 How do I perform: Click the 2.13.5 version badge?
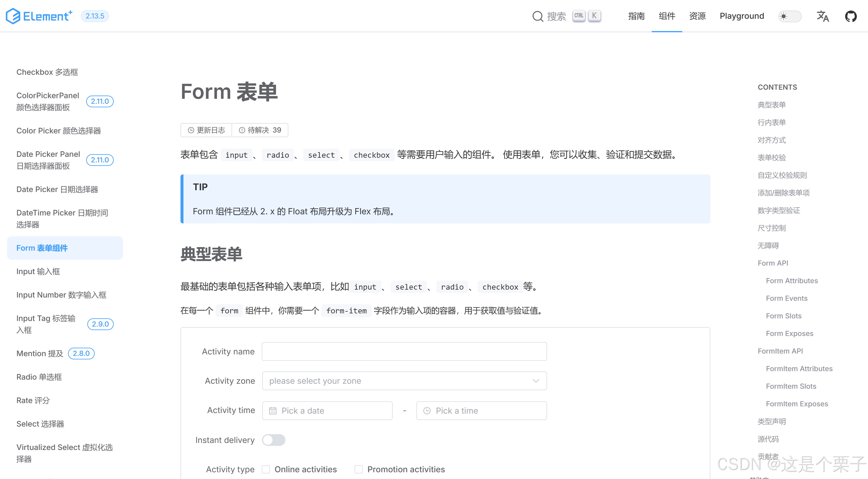pos(95,16)
